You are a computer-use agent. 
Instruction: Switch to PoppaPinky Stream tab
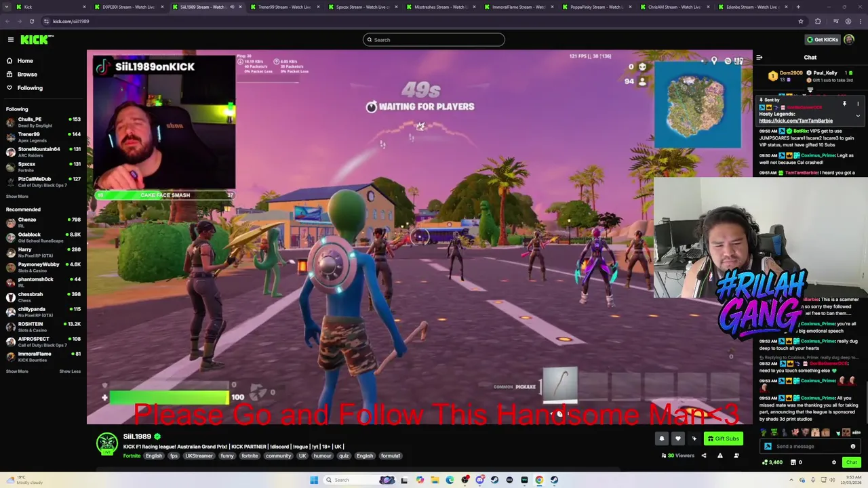(x=595, y=7)
